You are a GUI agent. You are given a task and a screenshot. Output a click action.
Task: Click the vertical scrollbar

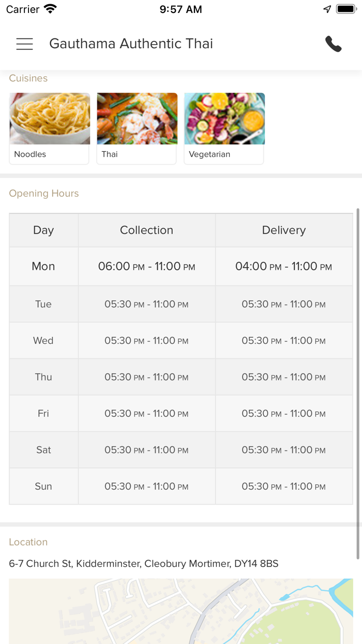click(x=357, y=383)
